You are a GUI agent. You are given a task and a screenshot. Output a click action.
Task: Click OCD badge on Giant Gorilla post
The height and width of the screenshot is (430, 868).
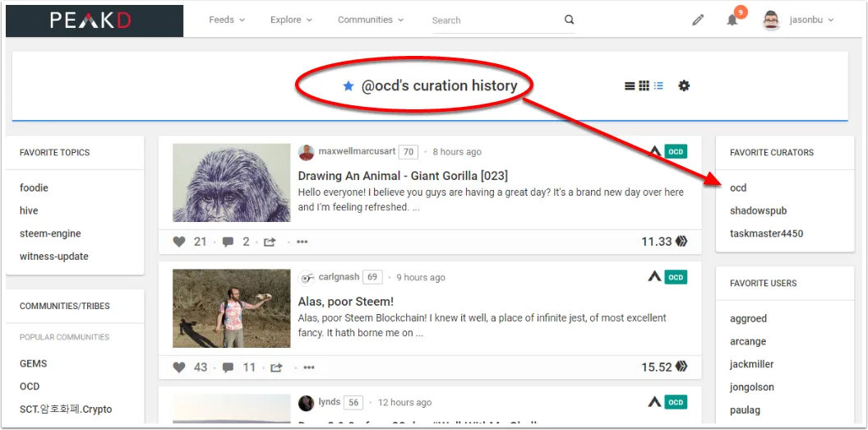click(x=676, y=151)
